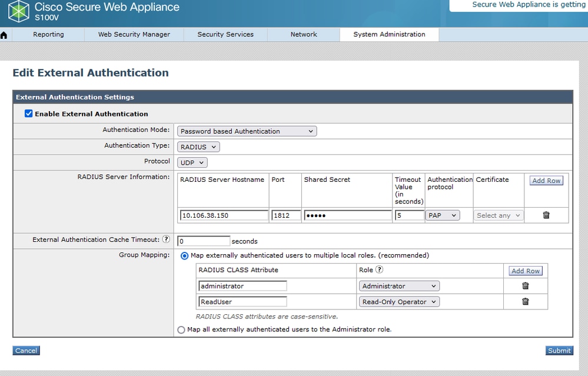The height and width of the screenshot is (376, 588).
Task: Open help for External Authentication Cache Timeout
Action: pos(166,239)
